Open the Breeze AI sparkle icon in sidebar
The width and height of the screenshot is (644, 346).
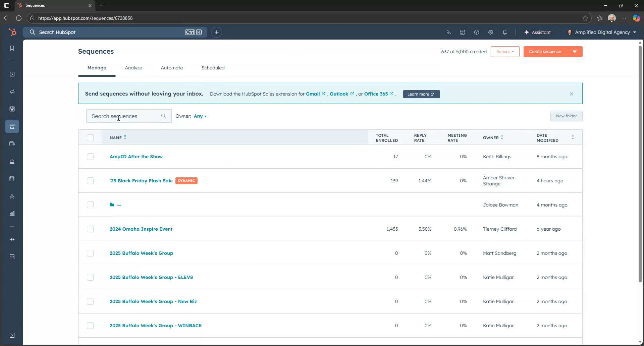tap(12, 239)
